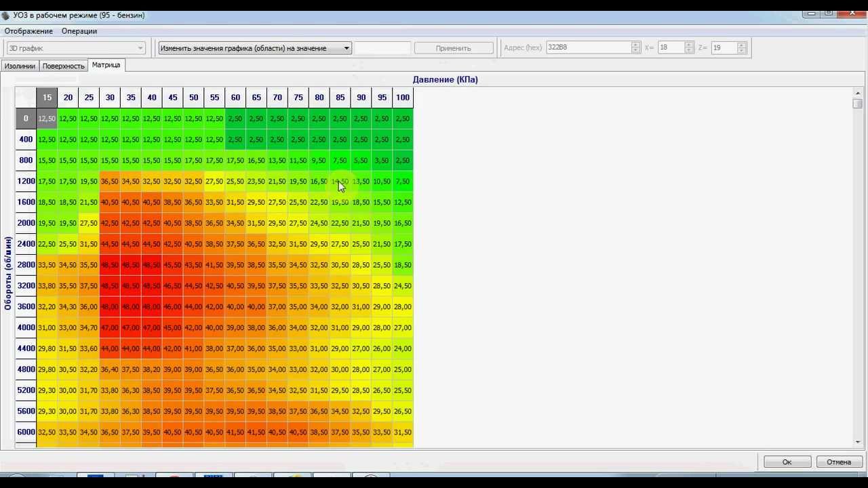Screen dimensions: 868x488
Task: Select cell 2,50 in row 400, column 60
Action: (x=235, y=140)
